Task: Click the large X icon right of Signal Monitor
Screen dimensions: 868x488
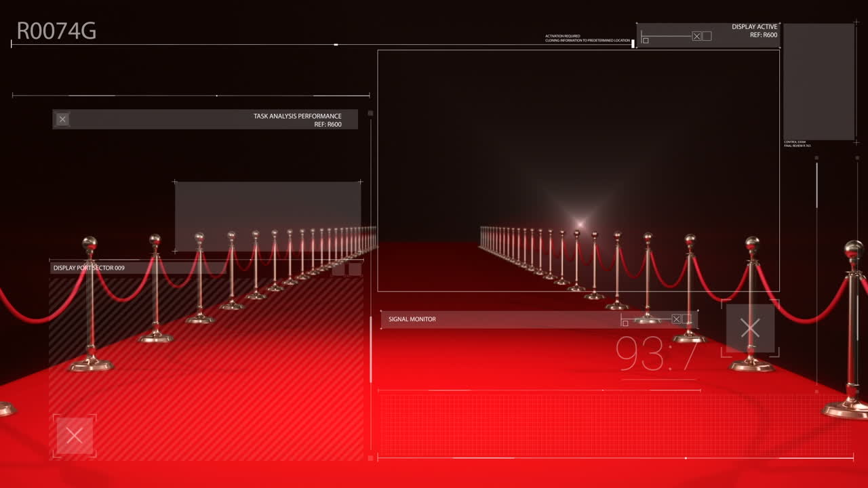Action: [x=750, y=329]
